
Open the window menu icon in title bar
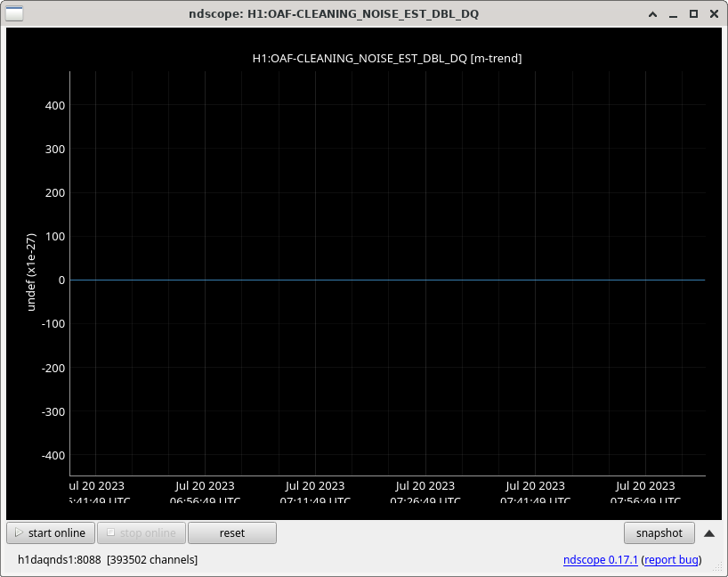tap(13, 13)
